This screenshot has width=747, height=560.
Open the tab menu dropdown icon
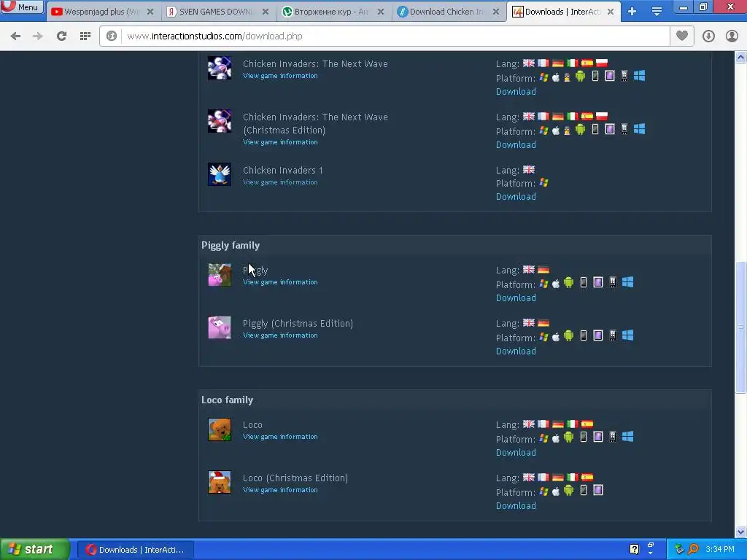point(657,12)
